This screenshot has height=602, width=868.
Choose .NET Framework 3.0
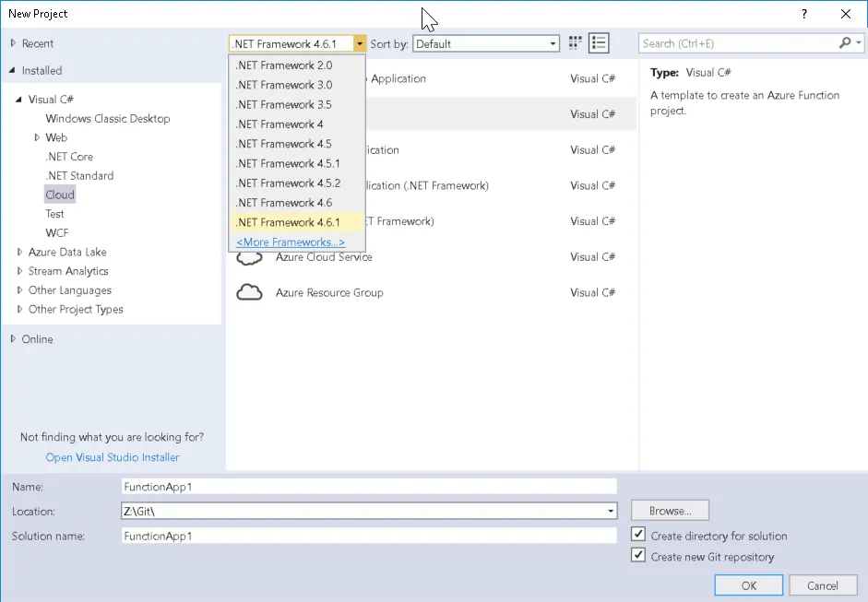point(297,85)
